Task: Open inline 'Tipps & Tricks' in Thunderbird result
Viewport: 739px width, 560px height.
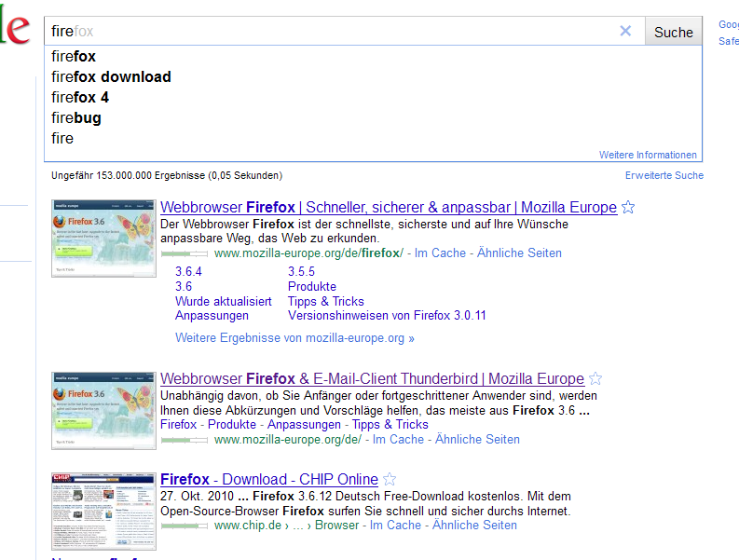Action: coord(390,425)
